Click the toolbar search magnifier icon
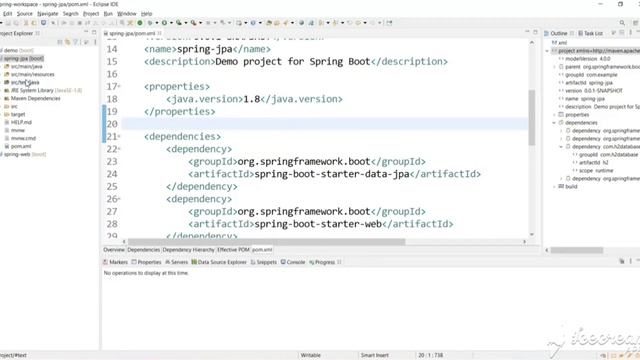640x360 pixels. click(x=622, y=23)
